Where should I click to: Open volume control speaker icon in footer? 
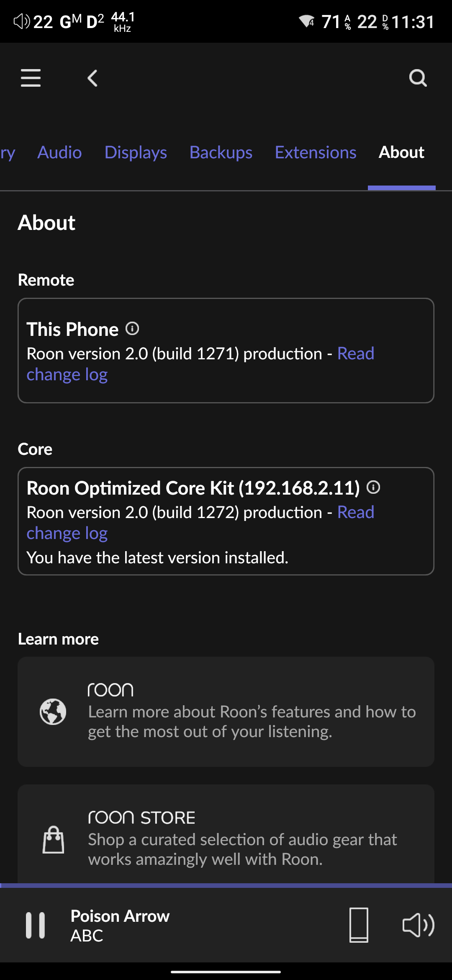(x=418, y=925)
